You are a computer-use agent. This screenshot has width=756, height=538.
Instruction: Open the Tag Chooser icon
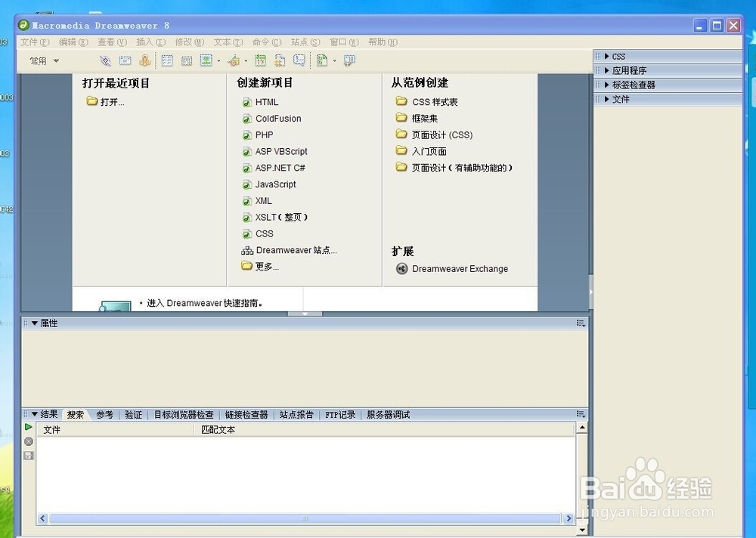click(349, 60)
